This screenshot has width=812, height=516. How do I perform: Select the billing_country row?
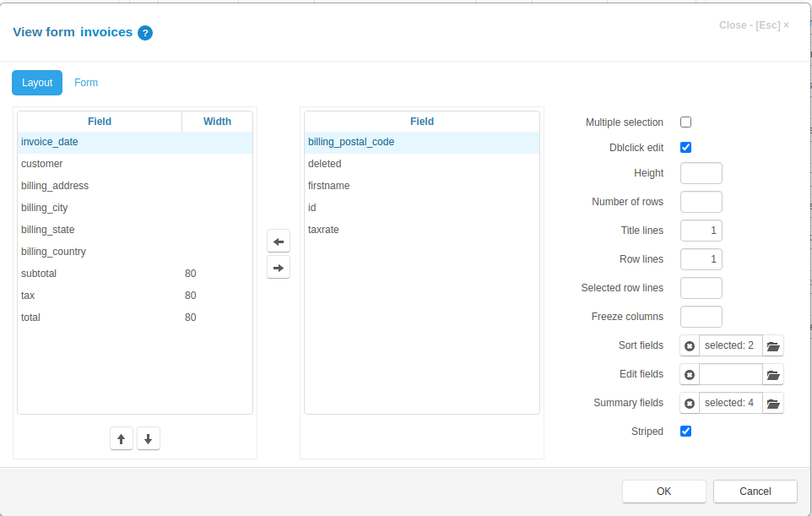click(x=135, y=252)
